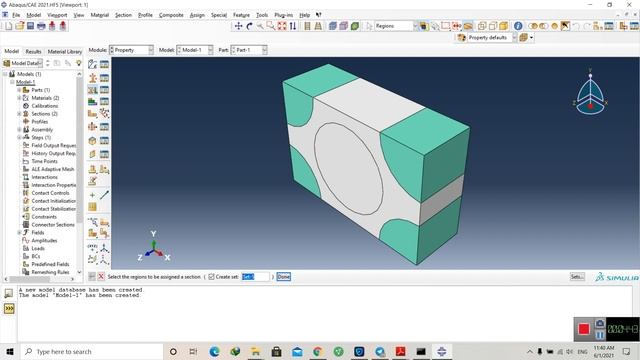Select Constraints in the model tree
This screenshot has width=640, height=360.
click(44, 217)
